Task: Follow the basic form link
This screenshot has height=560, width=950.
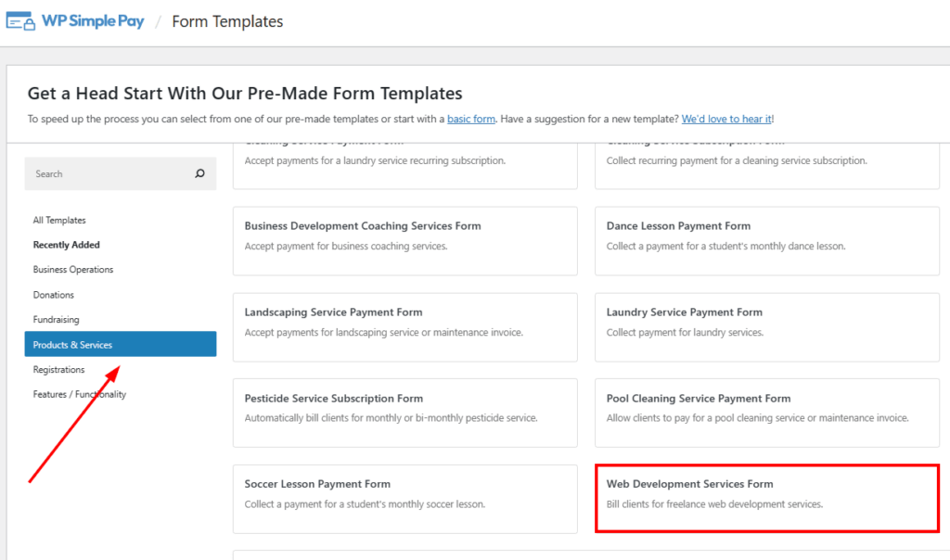Action: click(x=471, y=119)
